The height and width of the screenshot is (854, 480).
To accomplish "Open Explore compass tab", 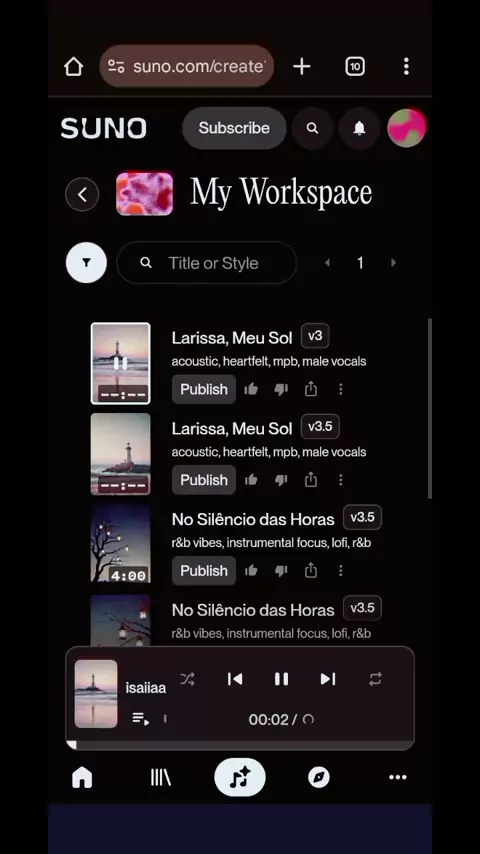I will coord(319,778).
